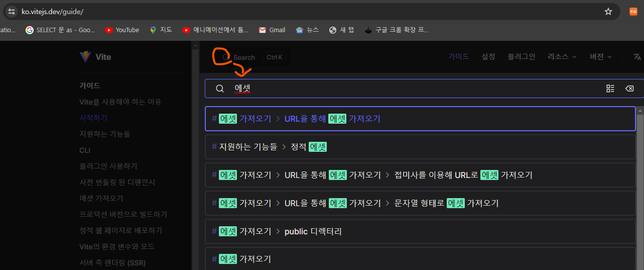Open sidebar link 서버 측 렌더링 (SSR)
644x270 pixels.
click(112, 262)
